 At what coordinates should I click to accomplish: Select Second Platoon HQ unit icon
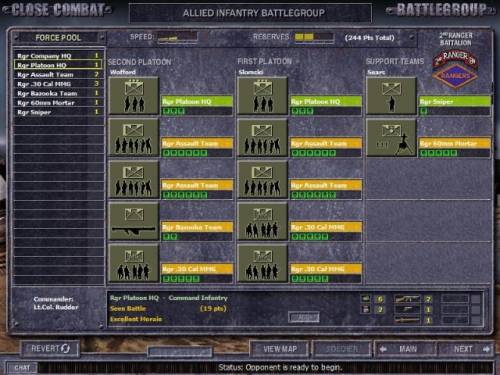coord(134,96)
